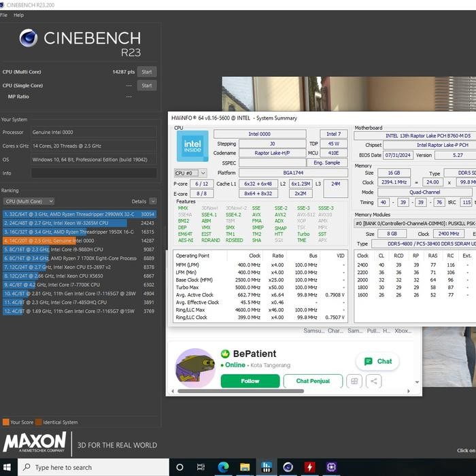The height and width of the screenshot is (476, 476).
Task: Click the horizontal scrollbar in browser window
Action: point(241,391)
